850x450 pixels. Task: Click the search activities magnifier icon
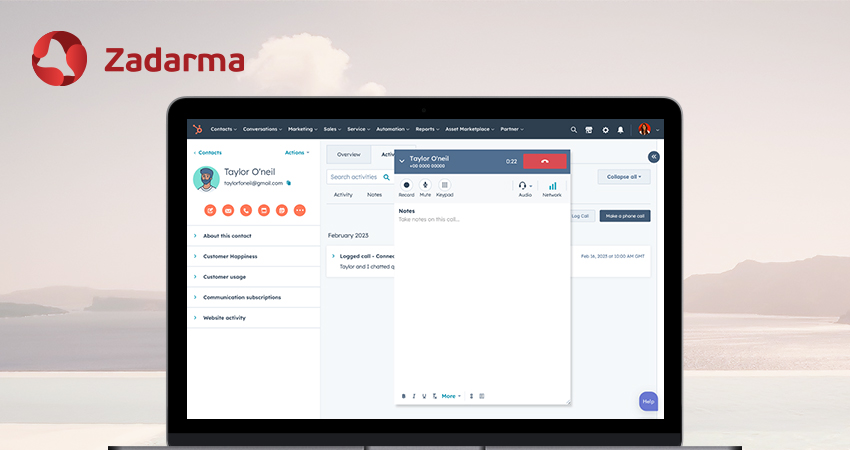point(387,177)
